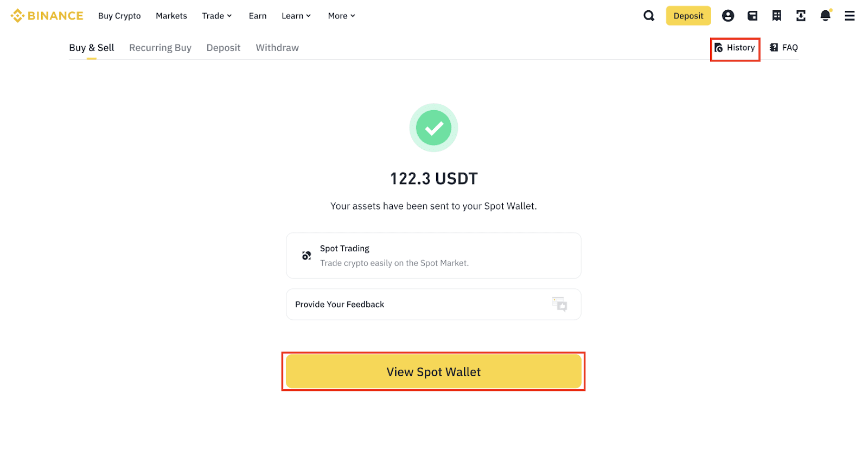The image size is (868, 455).
Task: Expand the Learn dropdown menu
Action: tap(296, 16)
